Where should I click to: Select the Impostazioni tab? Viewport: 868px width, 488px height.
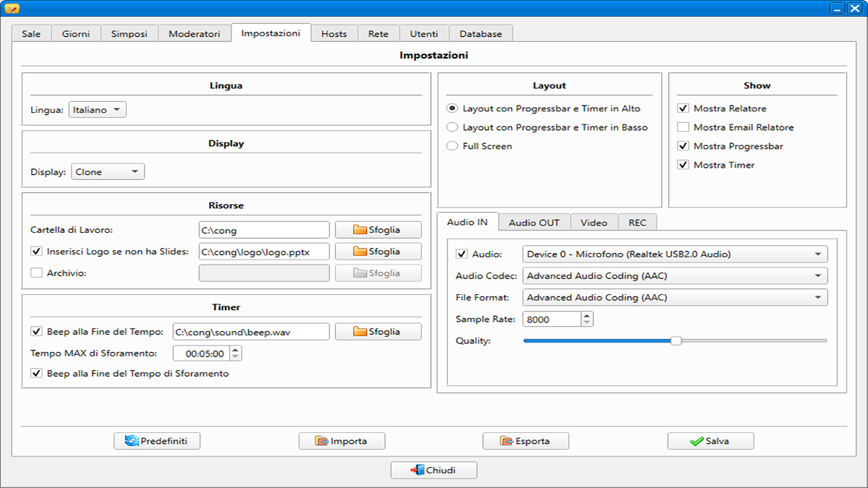pos(271,33)
